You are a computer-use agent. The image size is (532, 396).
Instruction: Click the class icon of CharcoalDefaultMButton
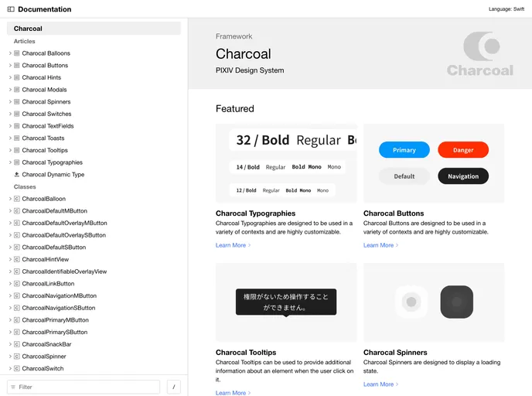(x=17, y=210)
